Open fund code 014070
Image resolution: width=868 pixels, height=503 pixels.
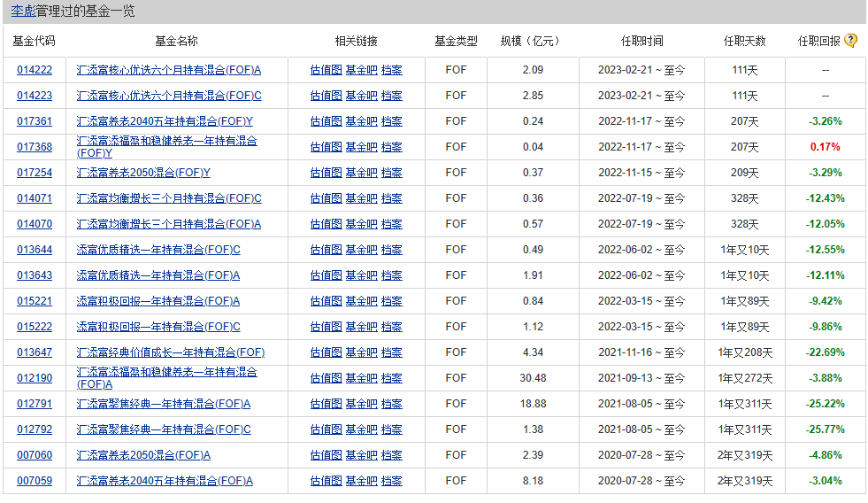35,224
